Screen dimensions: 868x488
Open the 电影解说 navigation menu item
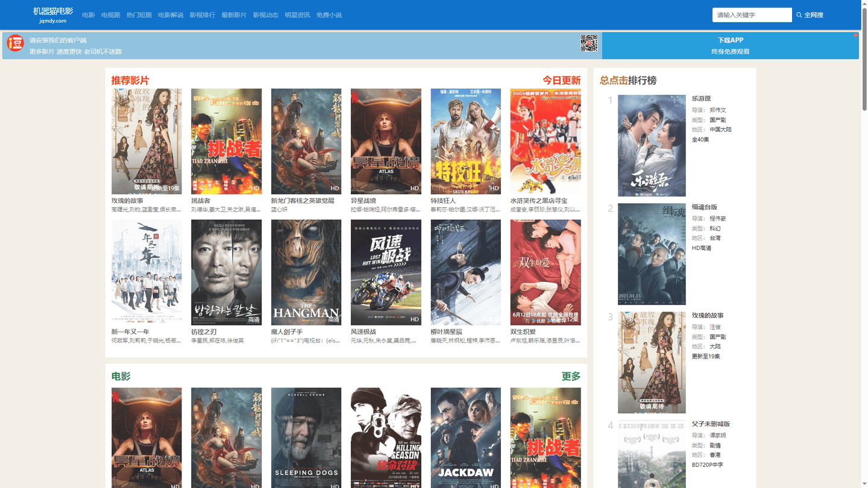[171, 15]
